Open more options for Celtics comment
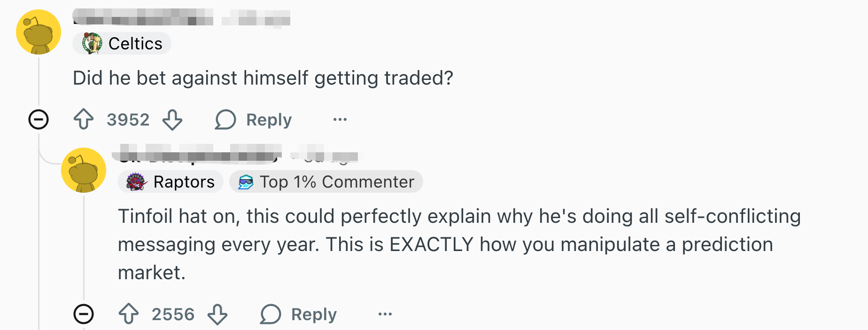 coord(340,119)
